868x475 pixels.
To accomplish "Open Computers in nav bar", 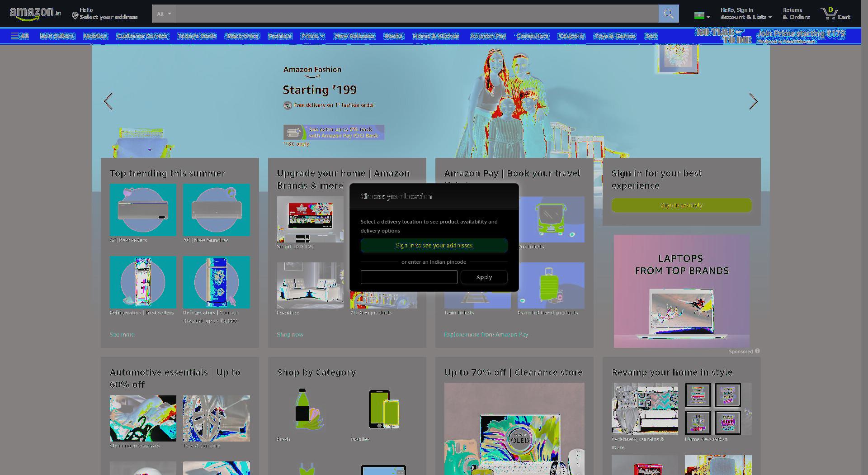I will (533, 36).
